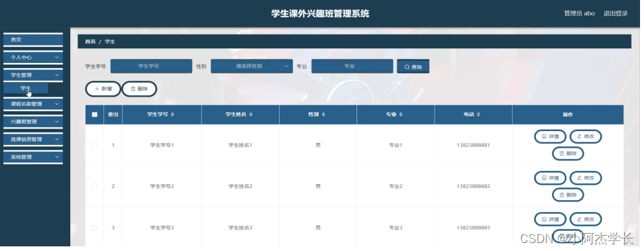644x251 pixels.
Task: Check the checkbox for row 3
Action: (x=94, y=228)
